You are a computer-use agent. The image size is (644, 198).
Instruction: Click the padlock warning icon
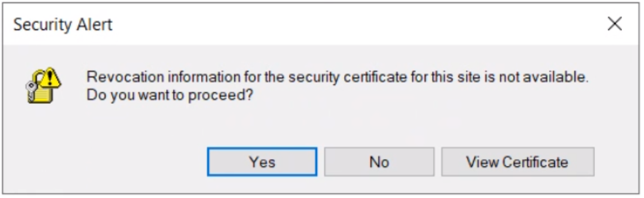pyautogui.click(x=43, y=85)
